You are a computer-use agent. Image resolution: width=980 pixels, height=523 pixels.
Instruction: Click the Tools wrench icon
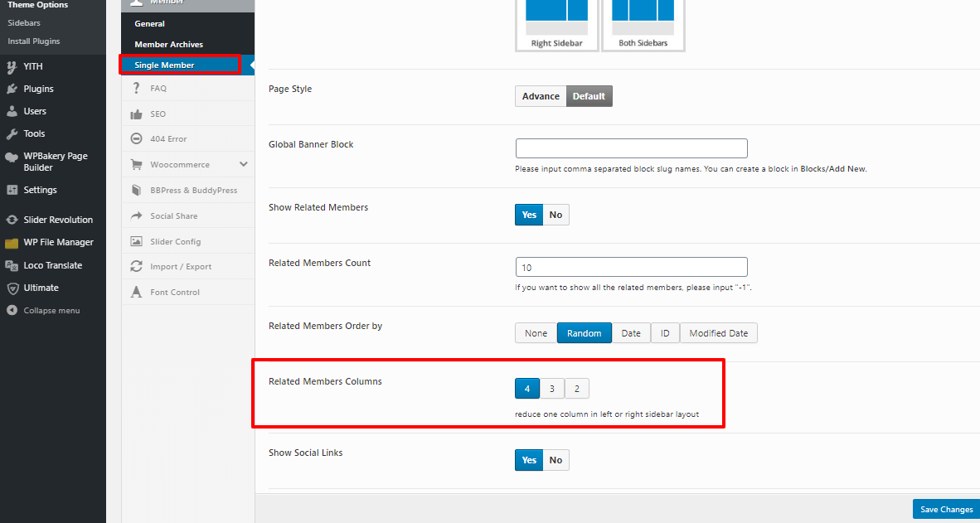pos(12,133)
